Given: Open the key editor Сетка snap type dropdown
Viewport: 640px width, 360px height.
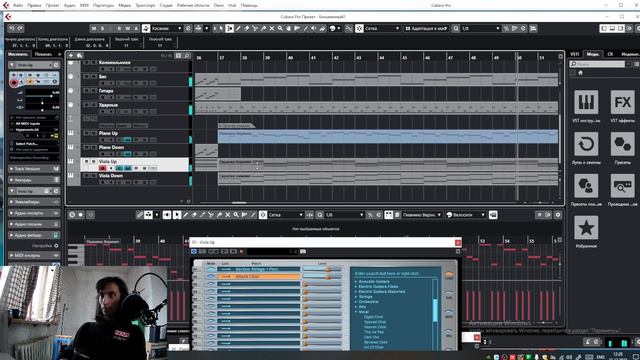Looking at the screenshot, I should point(287,215).
